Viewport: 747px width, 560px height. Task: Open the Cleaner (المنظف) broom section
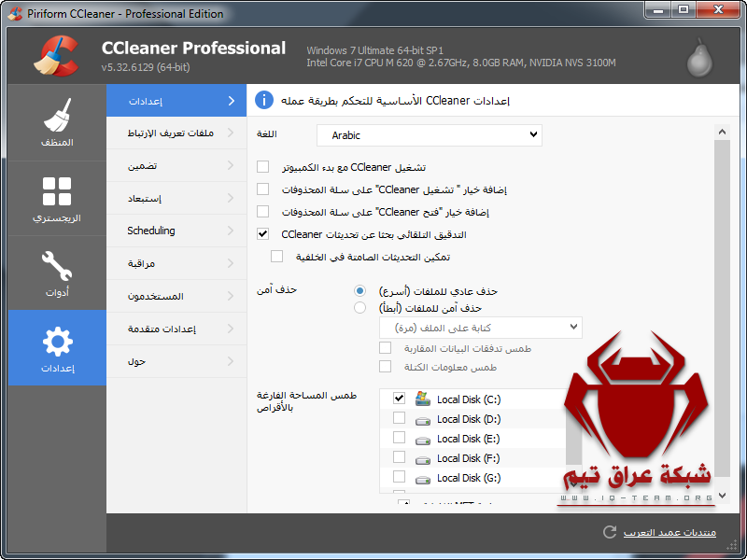click(57, 122)
